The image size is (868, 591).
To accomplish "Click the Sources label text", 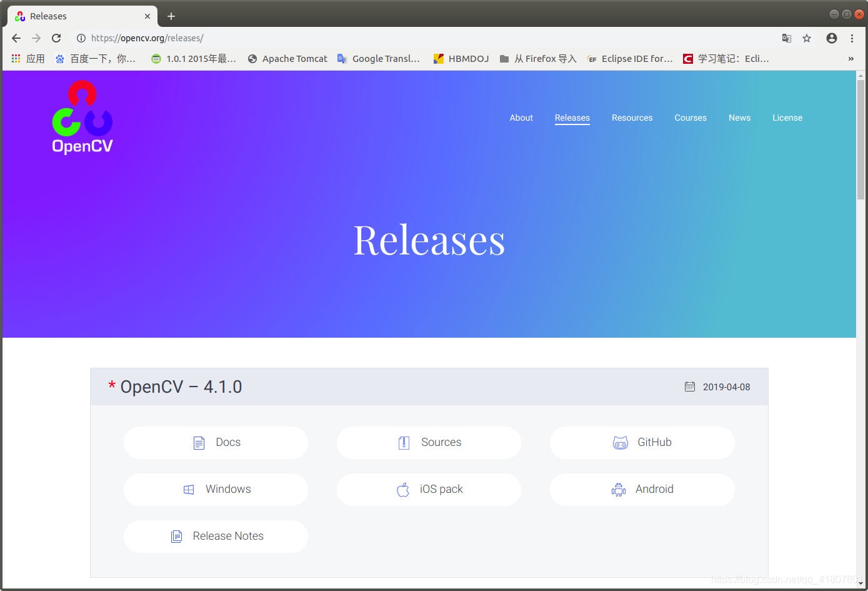I will coord(441,442).
